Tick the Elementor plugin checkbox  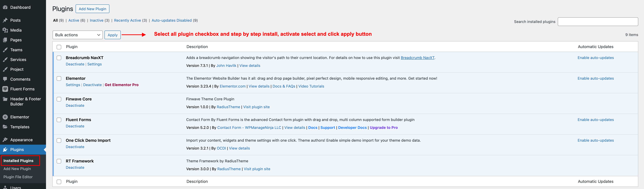59,78
